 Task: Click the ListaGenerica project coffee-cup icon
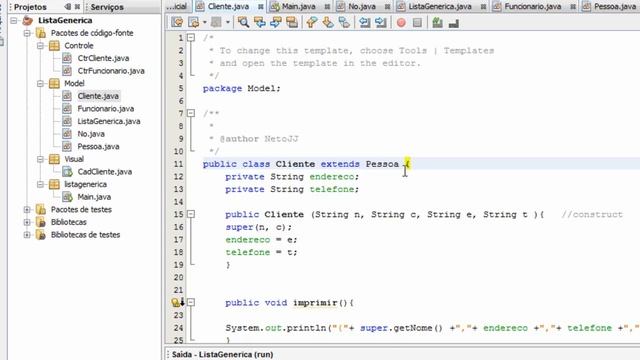[28, 20]
